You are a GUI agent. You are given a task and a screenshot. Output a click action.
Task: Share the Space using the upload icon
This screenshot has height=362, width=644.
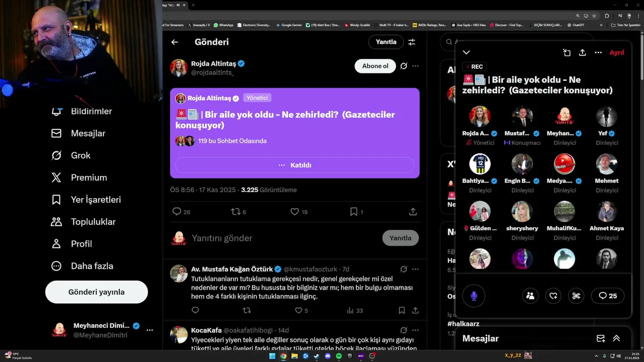tap(583, 52)
